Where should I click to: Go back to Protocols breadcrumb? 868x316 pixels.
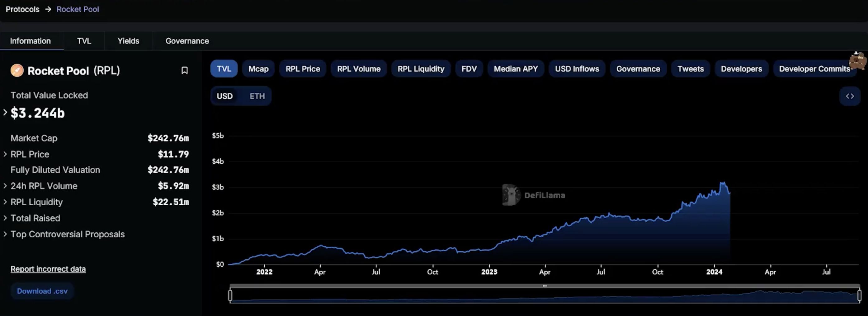click(23, 9)
